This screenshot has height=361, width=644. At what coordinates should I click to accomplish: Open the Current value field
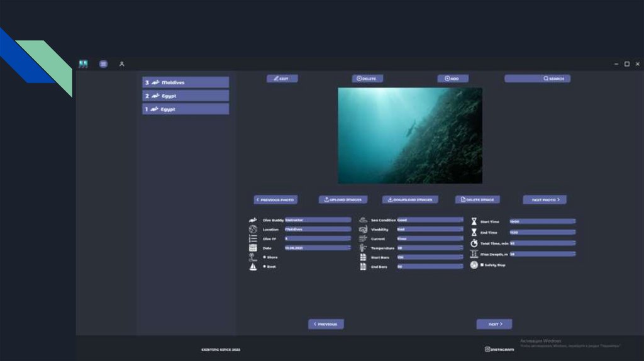click(430, 238)
